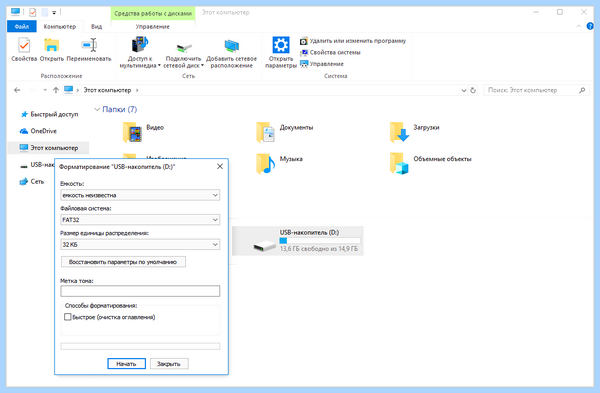This screenshot has height=393, width=600.
Task: Click Удалить или изменить программу
Action: (x=353, y=41)
